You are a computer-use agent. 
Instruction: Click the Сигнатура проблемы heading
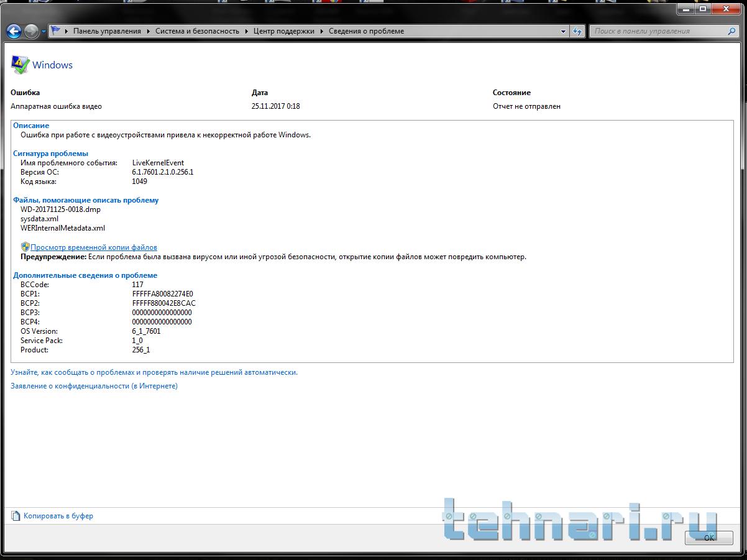pyautogui.click(x=51, y=154)
